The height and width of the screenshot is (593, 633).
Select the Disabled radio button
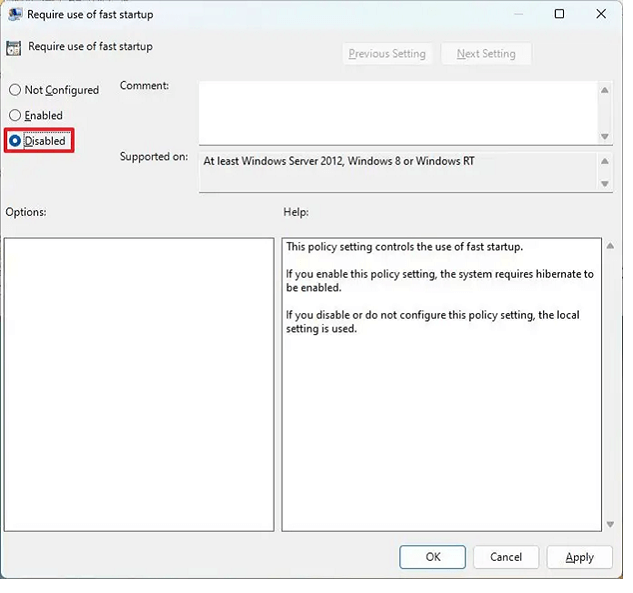click(x=15, y=141)
